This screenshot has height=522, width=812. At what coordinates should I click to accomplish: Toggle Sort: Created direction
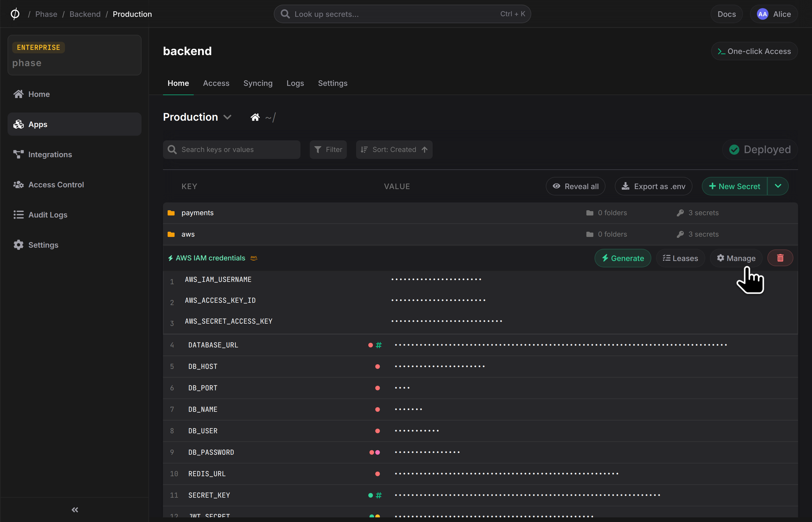click(x=394, y=149)
